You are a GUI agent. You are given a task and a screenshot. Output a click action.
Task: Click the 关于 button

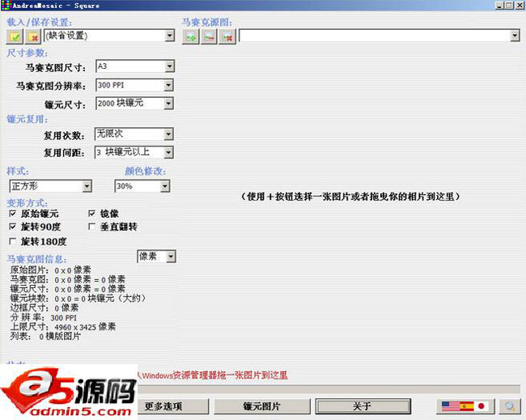[x=363, y=406]
